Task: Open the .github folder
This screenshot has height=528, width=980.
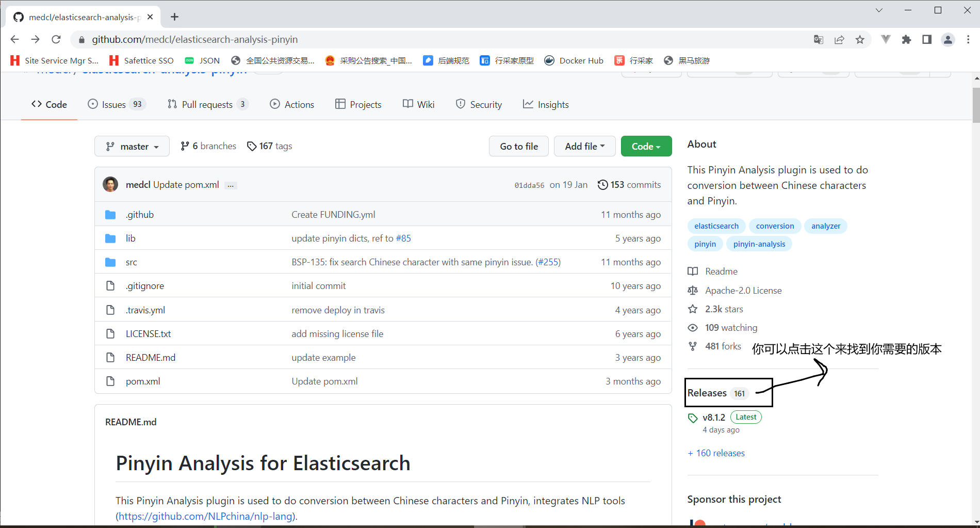Action: tap(140, 215)
